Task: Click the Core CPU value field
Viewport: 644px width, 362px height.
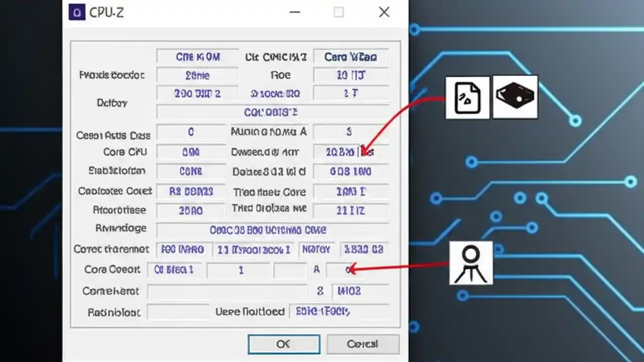Action: pyautogui.click(x=191, y=152)
